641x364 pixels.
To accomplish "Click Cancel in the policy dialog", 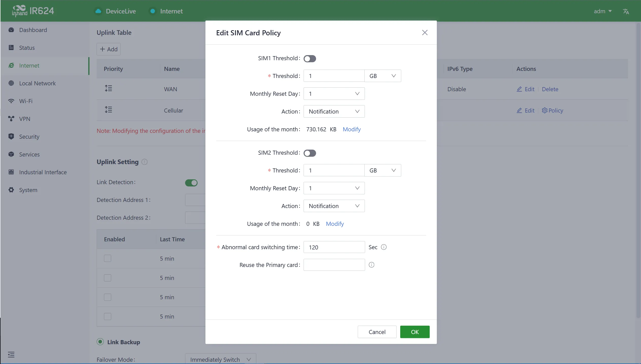I will coord(377,332).
